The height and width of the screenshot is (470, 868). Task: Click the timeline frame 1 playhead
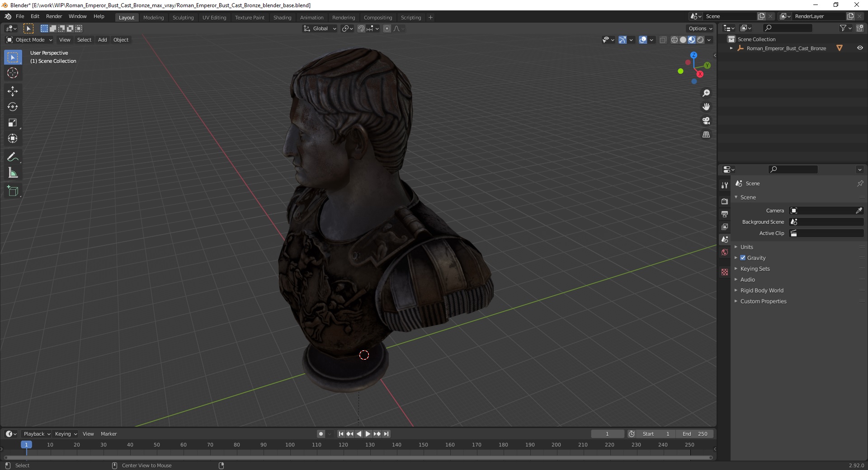[26, 445]
